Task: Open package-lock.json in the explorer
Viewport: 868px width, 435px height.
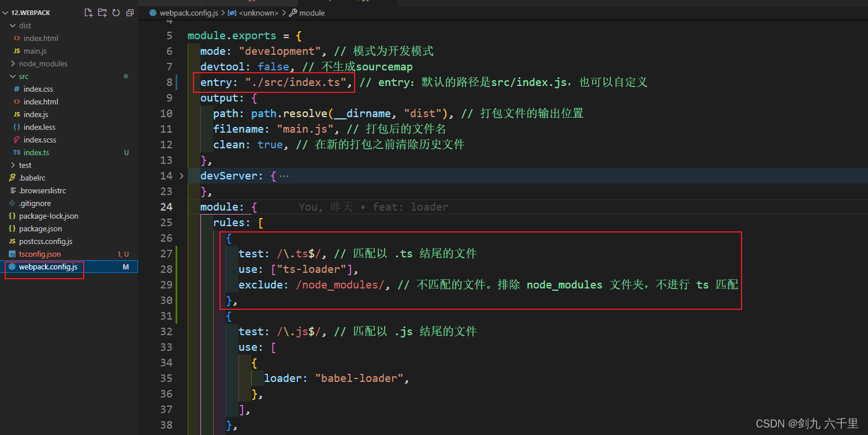Action: (x=49, y=216)
